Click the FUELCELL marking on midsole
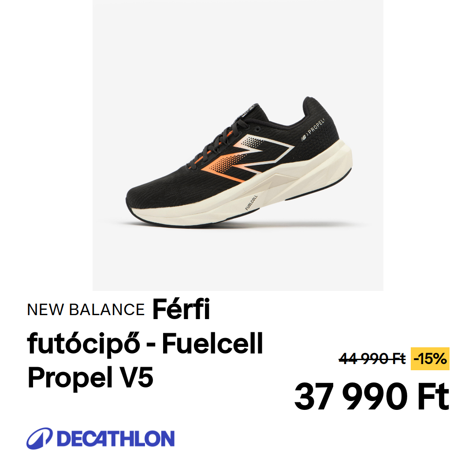Image resolution: width=476 pixels, height=476 pixels. [x=251, y=203]
